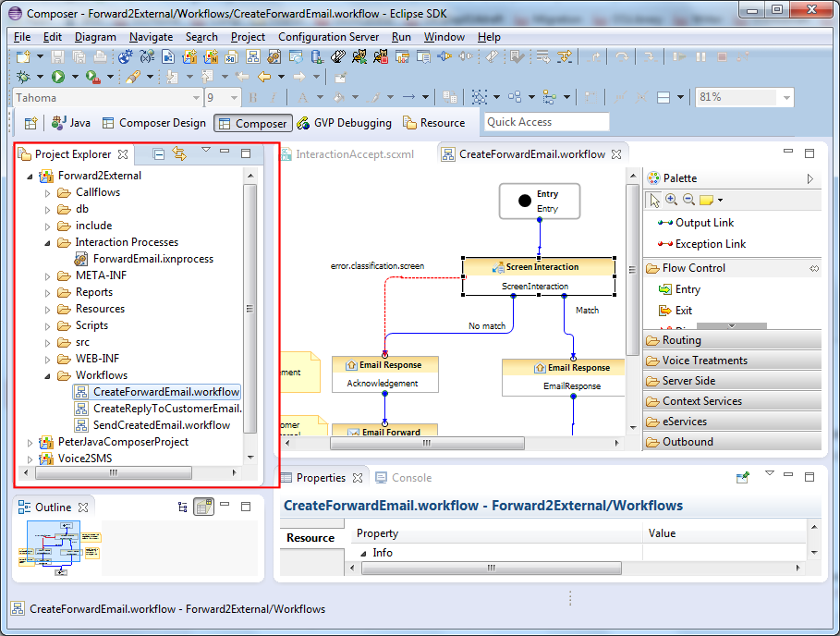Select SendCreatedEmail.workflow in Project Explorer

(161, 425)
